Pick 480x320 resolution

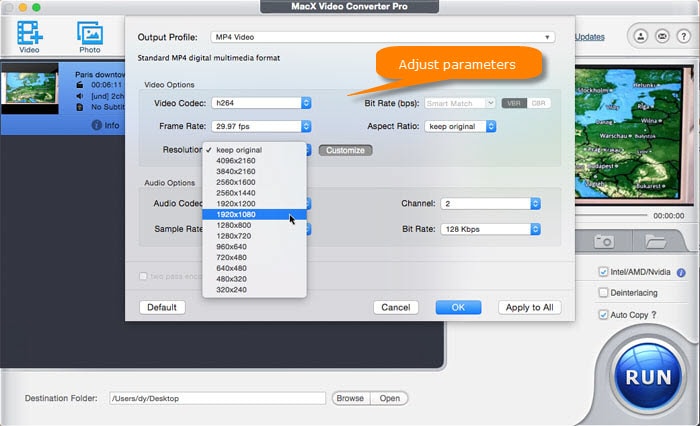tap(254, 279)
